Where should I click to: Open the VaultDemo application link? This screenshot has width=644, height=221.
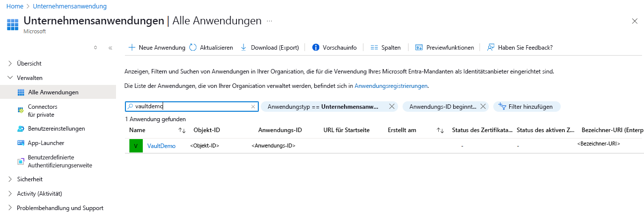161,146
